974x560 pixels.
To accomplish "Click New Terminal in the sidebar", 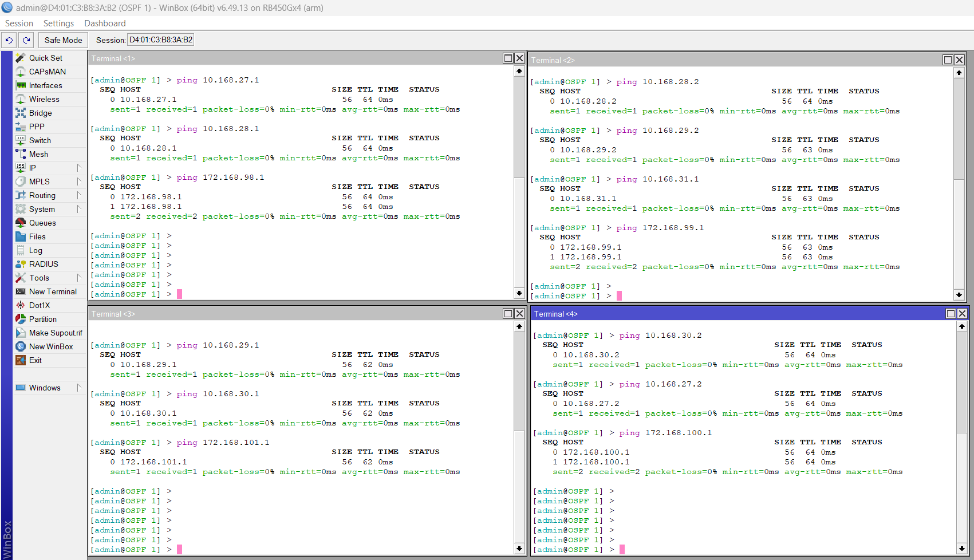I will click(53, 291).
